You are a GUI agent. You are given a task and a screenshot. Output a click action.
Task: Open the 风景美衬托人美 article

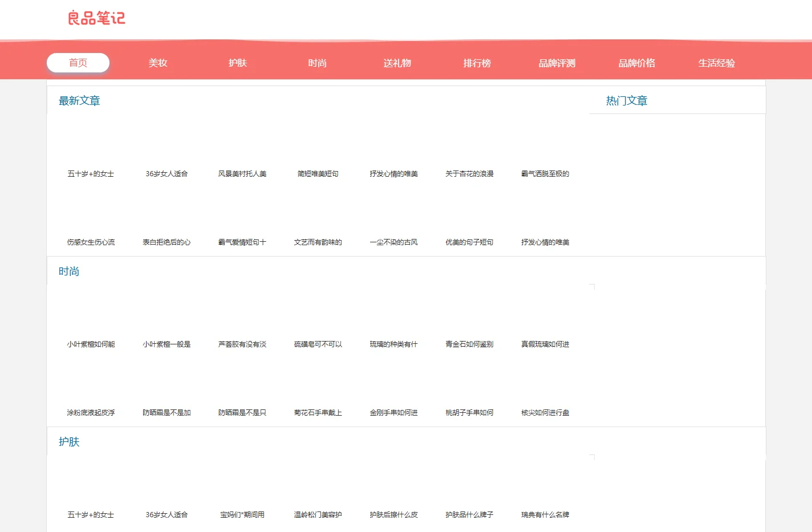click(242, 174)
